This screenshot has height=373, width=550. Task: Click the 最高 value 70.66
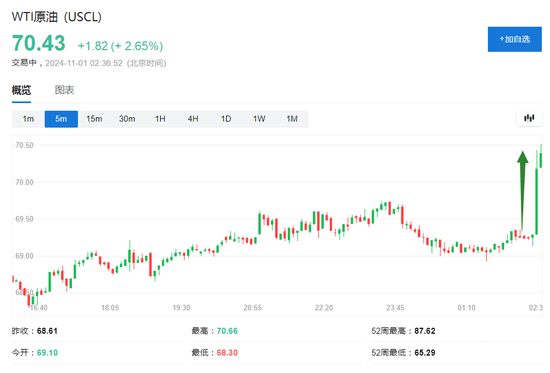pyautogui.click(x=227, y=331)
